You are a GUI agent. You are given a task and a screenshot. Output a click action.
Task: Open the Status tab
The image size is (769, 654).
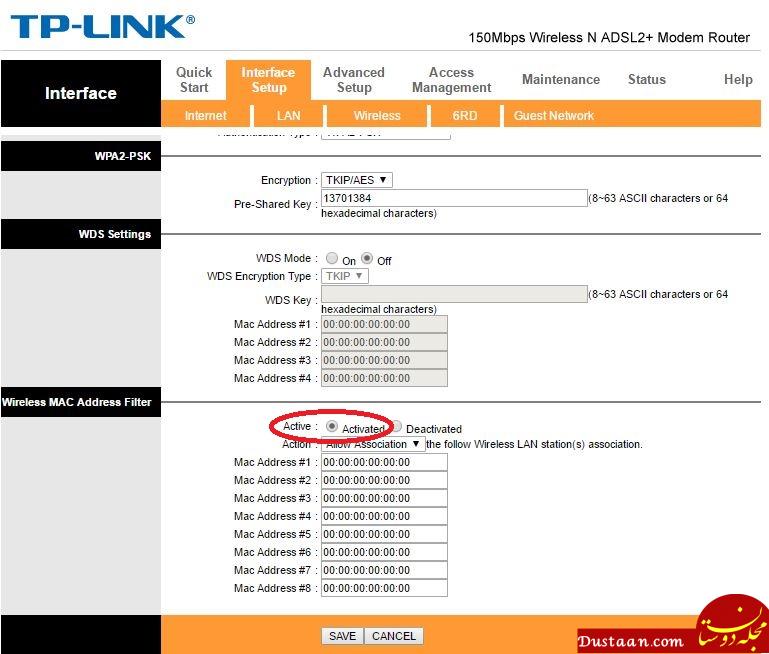point(646,79)
